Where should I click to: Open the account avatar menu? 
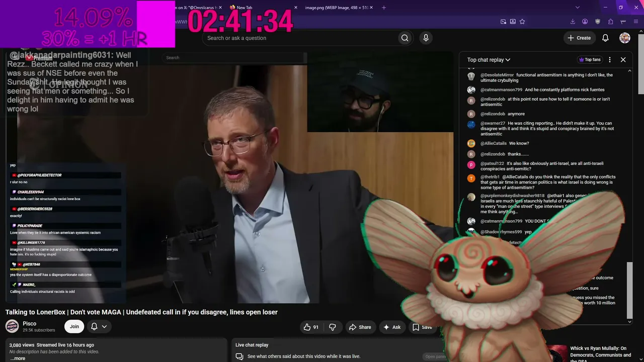coord(625,38)
